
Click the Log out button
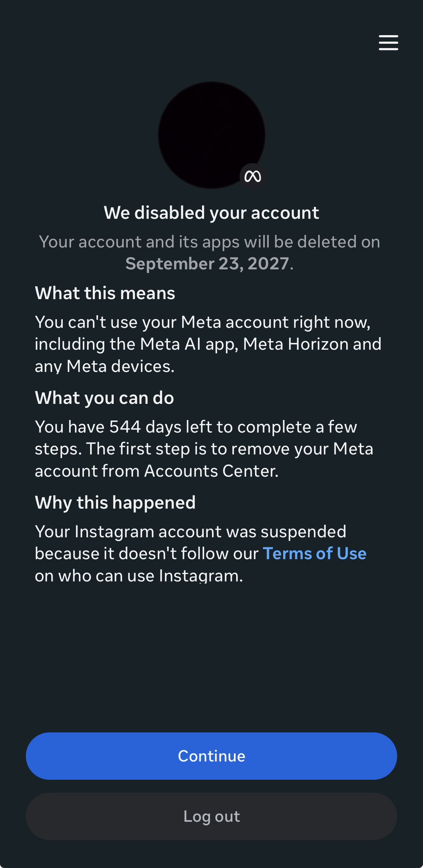pyautogui.click(x=211, y=816)
